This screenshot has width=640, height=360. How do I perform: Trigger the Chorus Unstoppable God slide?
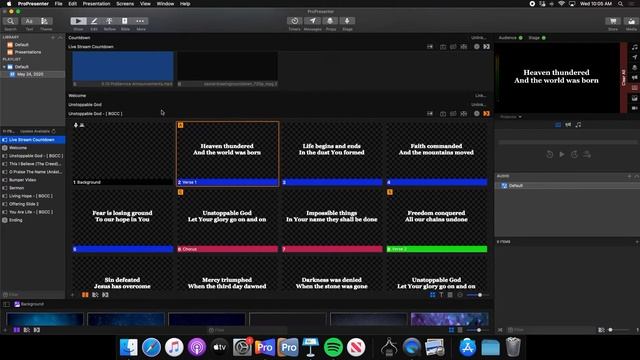coord(228,220)
